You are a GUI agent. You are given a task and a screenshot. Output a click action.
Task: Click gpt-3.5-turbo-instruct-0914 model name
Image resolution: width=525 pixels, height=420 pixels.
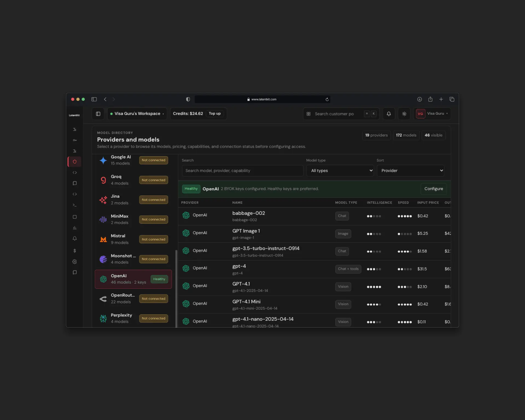[x=266, y=249]
